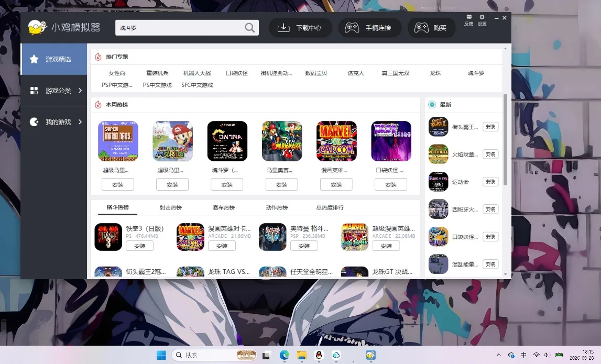601x364 pixels.
Task: Expand the 我的游戏 sidebar section
Action: (54, 122)
